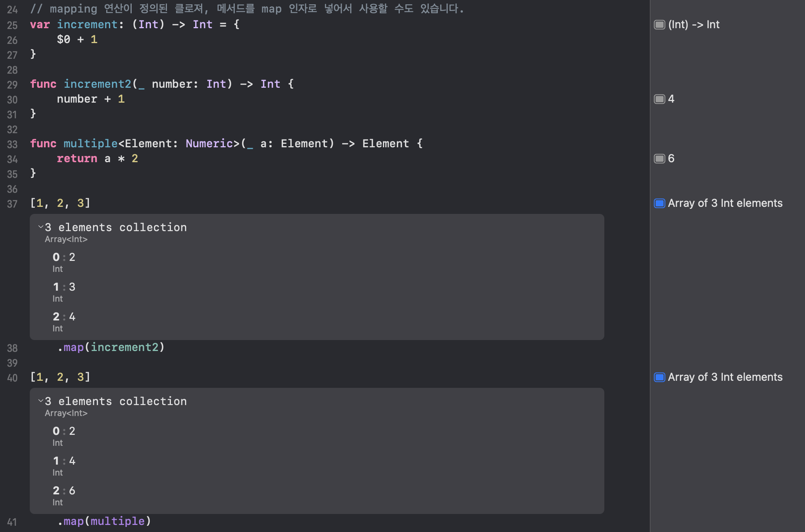Viewport: 805px width, 532px height.
Task: Collapse the first 3 elements collection
Action: click(41, 227)
